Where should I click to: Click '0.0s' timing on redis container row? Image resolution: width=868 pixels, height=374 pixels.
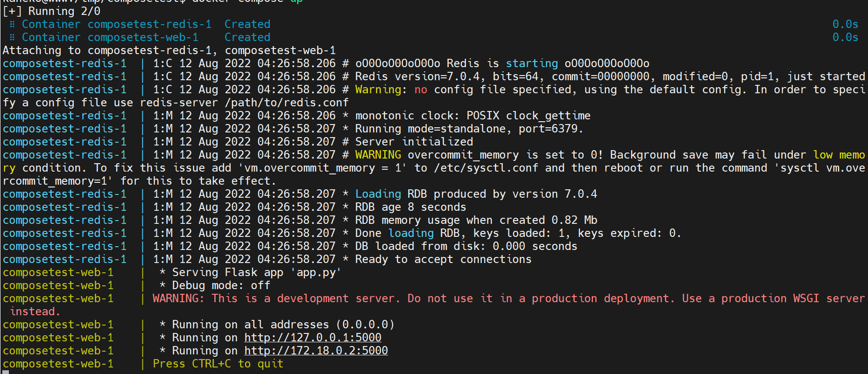coord(845,24)
